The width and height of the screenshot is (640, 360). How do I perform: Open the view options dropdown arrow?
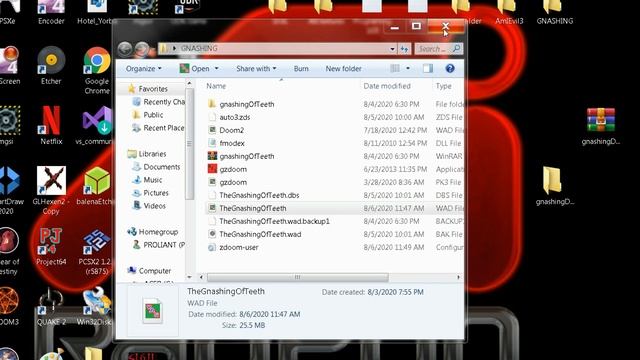click(408, 68)
